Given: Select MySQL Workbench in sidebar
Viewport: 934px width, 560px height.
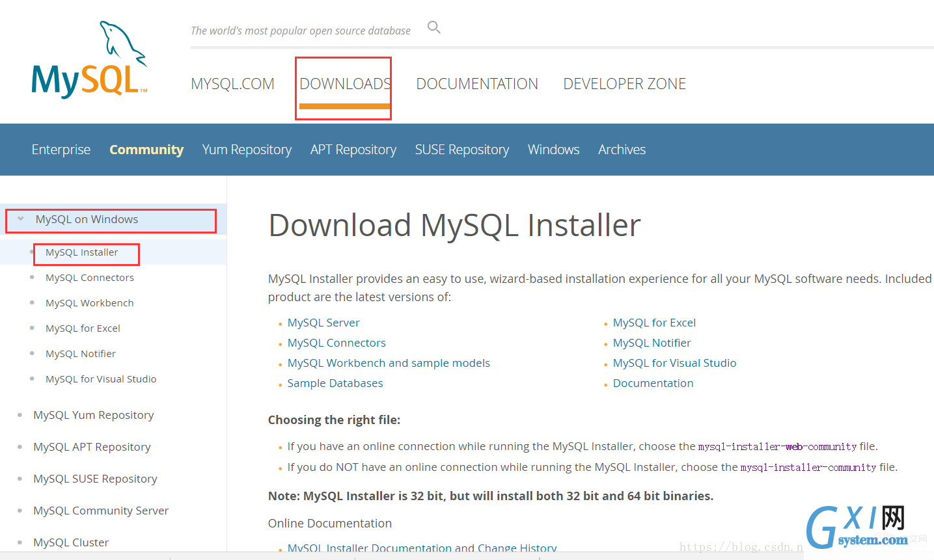Looking at the screenshot, I should point(90,303).
